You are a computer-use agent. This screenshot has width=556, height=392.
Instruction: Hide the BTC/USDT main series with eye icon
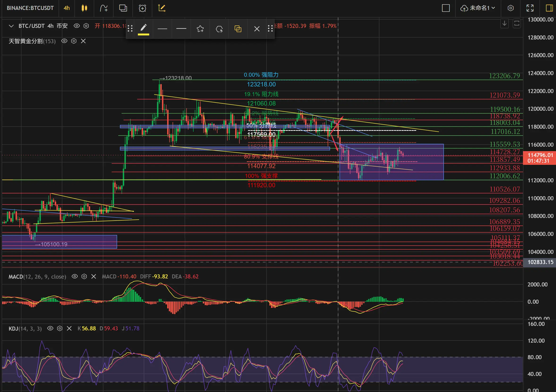[x=76, y=26]
